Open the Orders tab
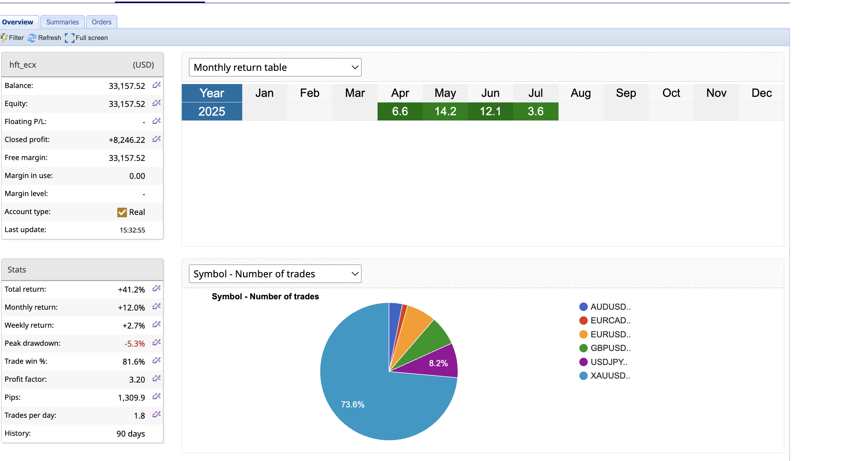Screen dimensions: 868x461 click(x=101, y=22)
